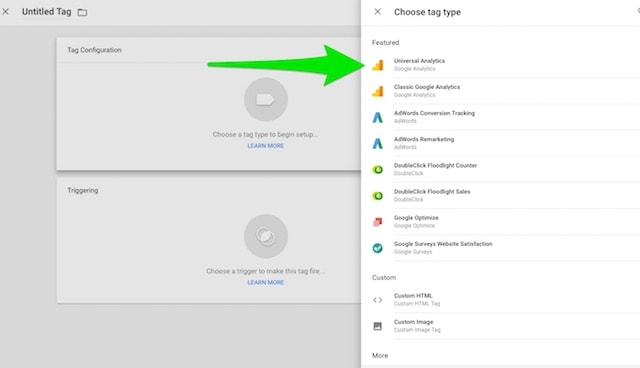Screen dimensions: 640x368
Task: Close the Untitled Tag editor
Action: (5, 12)
